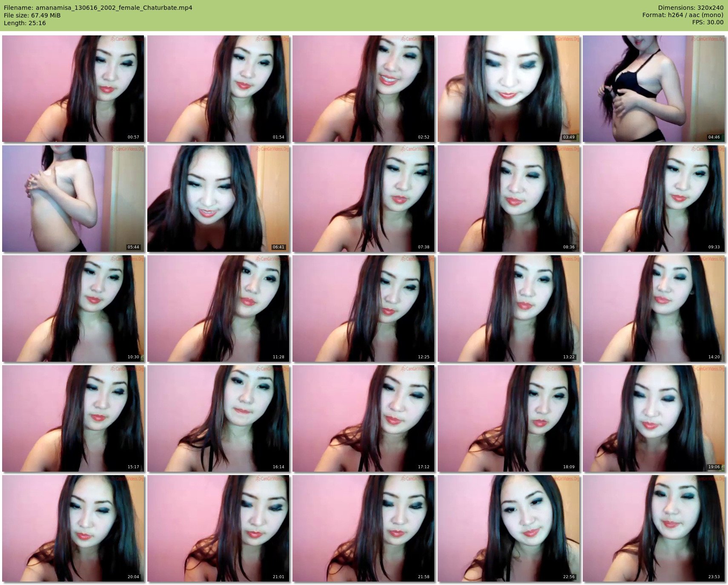Select the frame at 01:54

coord(218,88)
